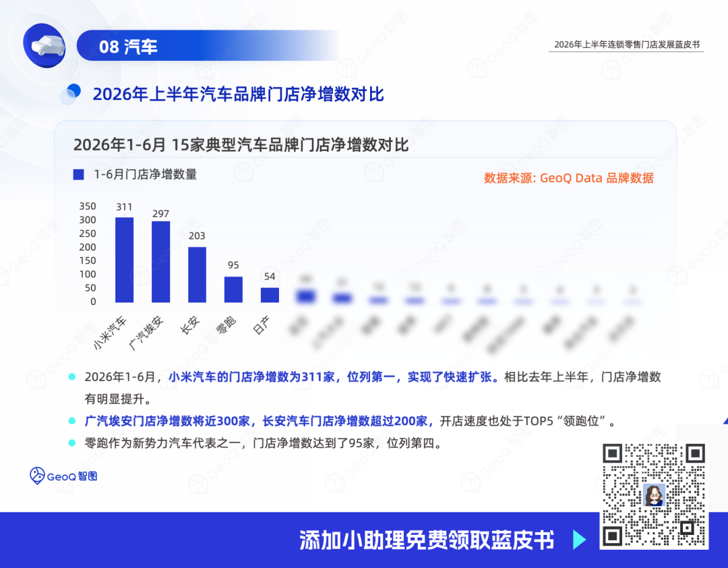Click the title 2026年上半年汽车品牌门店净增数对比

point(238,94)
